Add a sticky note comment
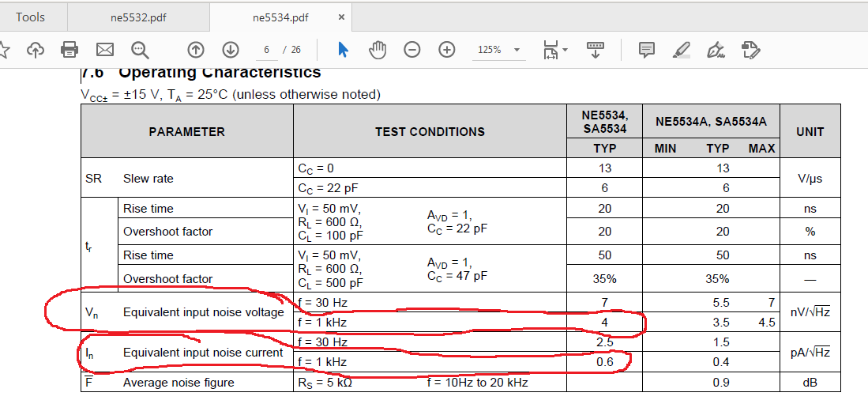 tap(647, 50)
